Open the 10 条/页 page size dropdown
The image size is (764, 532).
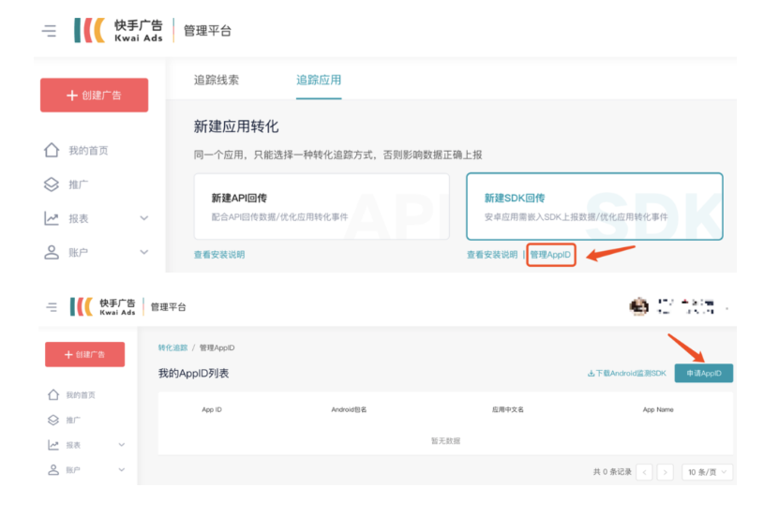pos(707,472)
